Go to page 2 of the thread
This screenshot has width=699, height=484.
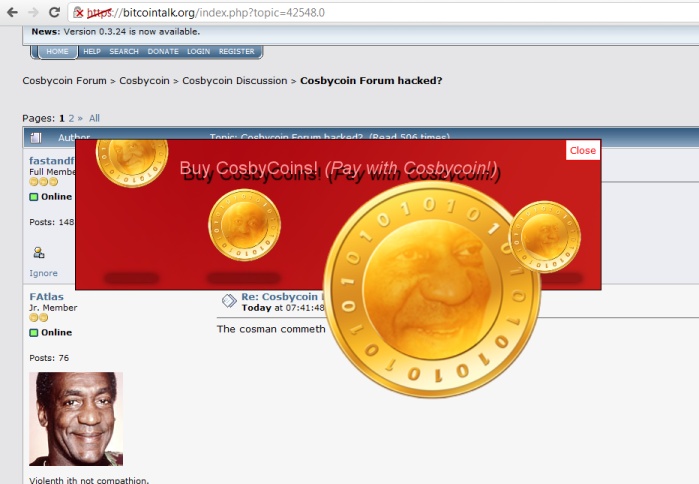(71, 119)
